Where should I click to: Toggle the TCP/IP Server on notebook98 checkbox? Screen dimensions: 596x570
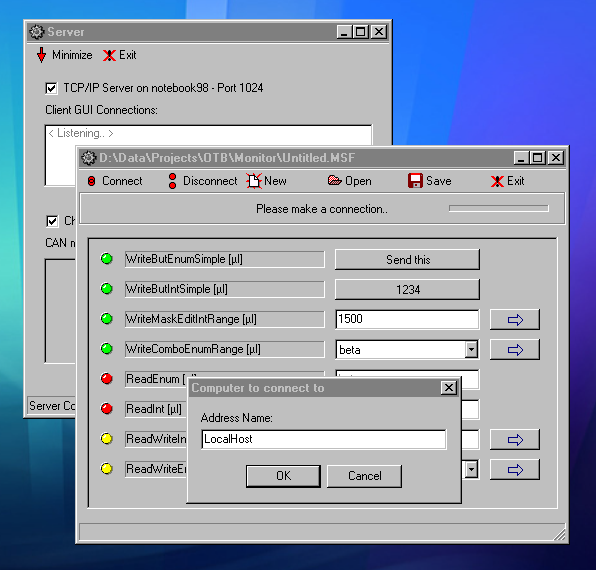point(51,89)
